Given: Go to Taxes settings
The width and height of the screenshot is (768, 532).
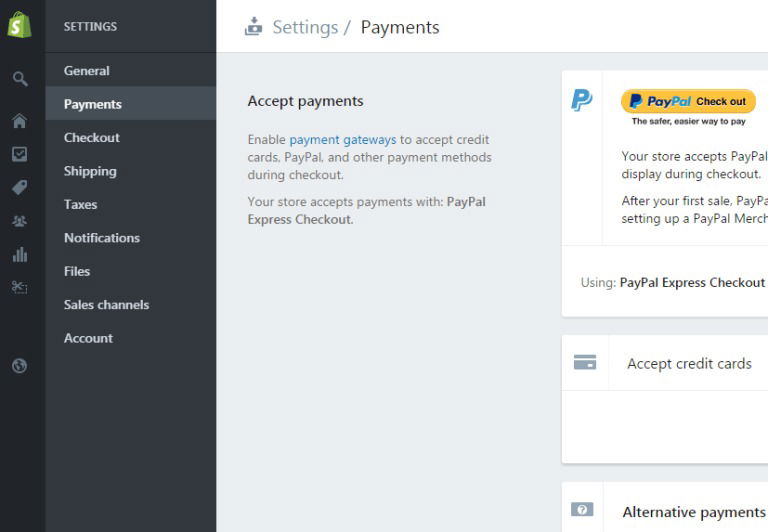Looking at the screenshot, I should point(131,204).
